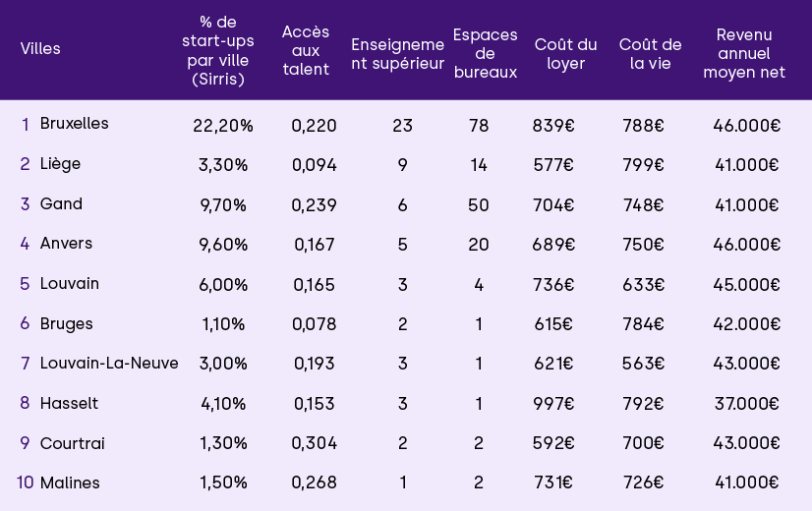Click the Gand city cell

point(61,204)
